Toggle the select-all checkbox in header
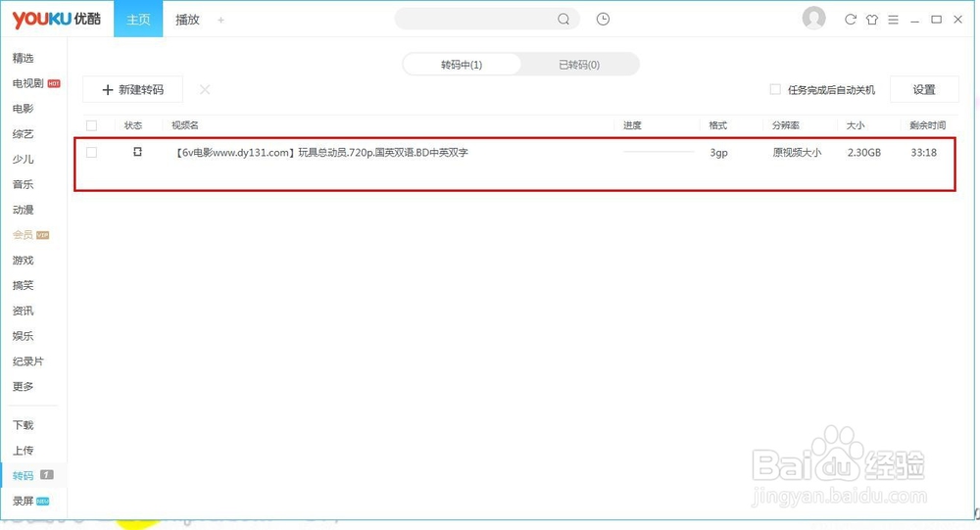The width and height of the screenshot is (980, 530). (x=91, y=125)
